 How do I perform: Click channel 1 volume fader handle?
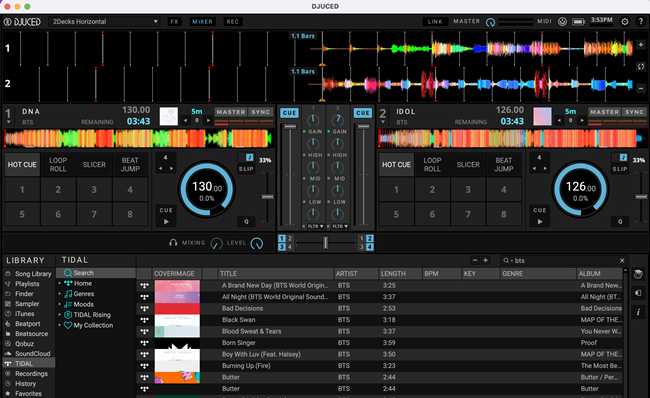(290, 126)
